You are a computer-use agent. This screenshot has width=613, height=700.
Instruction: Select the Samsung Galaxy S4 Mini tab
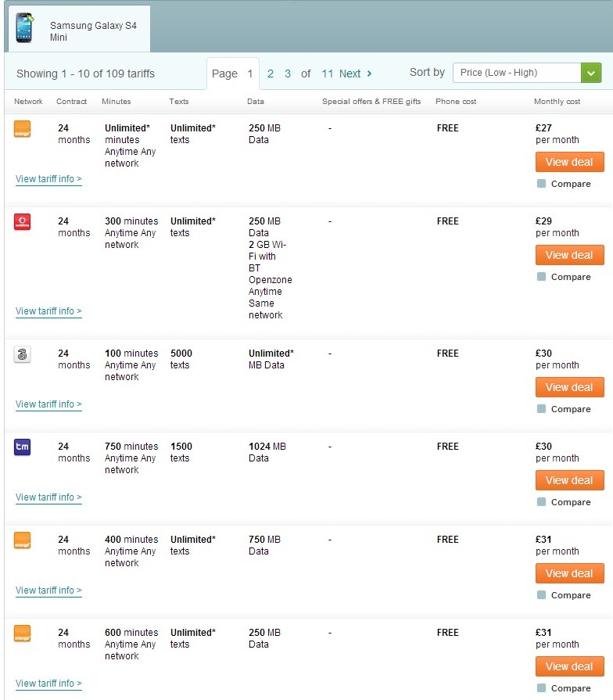pyautogui.click(x=80, y=29)
